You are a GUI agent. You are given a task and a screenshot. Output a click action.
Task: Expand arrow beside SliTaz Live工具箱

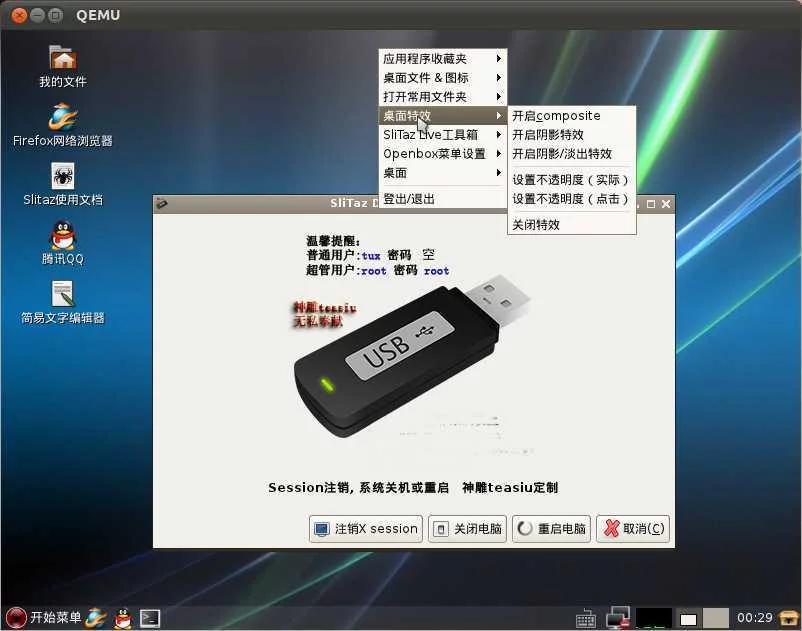click(499, 134)
